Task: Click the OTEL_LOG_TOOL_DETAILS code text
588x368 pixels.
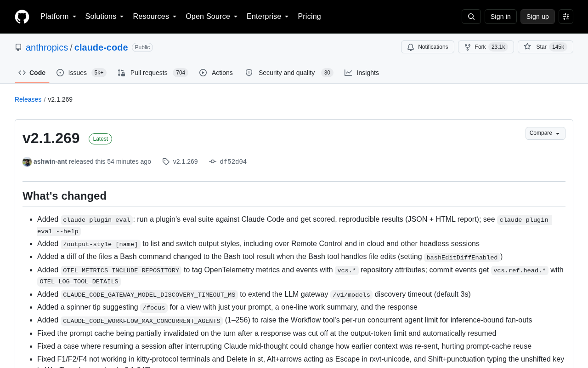Action: point(79,282)
